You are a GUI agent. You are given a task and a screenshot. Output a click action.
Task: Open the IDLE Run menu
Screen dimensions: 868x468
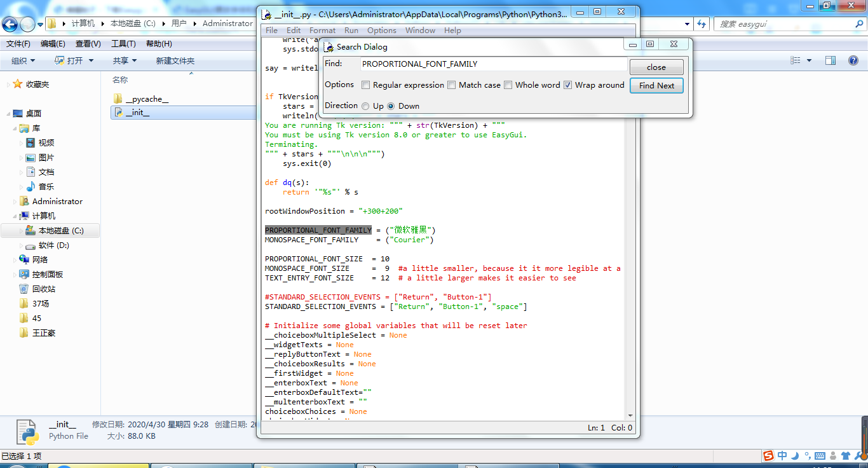pos(351,31)
